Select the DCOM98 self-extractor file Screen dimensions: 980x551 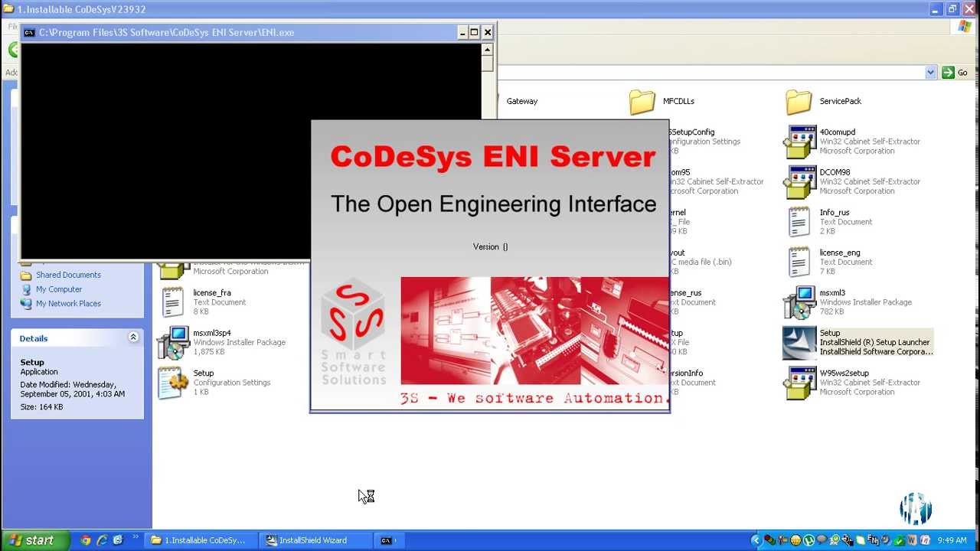pyautogui.click(x=851, y=181)
